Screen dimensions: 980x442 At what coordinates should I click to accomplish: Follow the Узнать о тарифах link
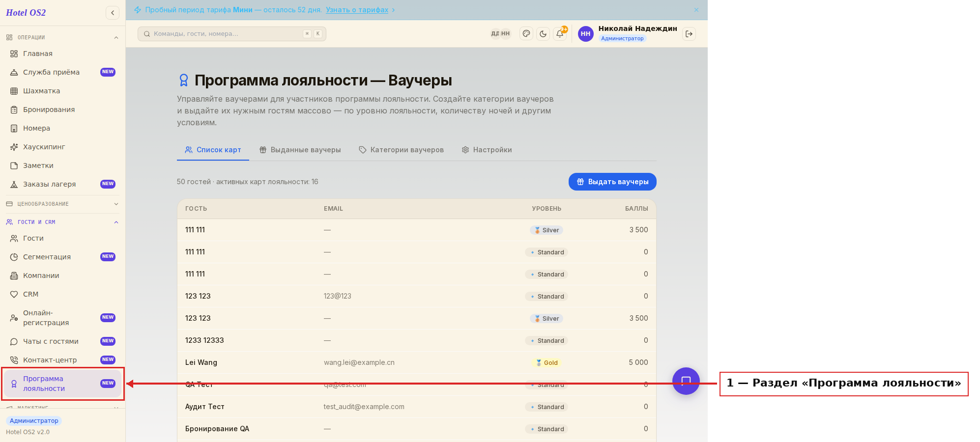coord(357,10)
